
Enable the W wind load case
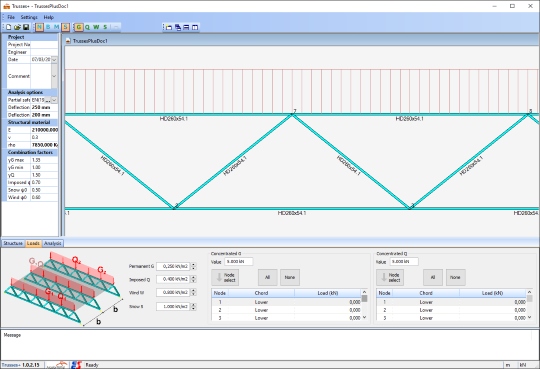coord(96,27)
